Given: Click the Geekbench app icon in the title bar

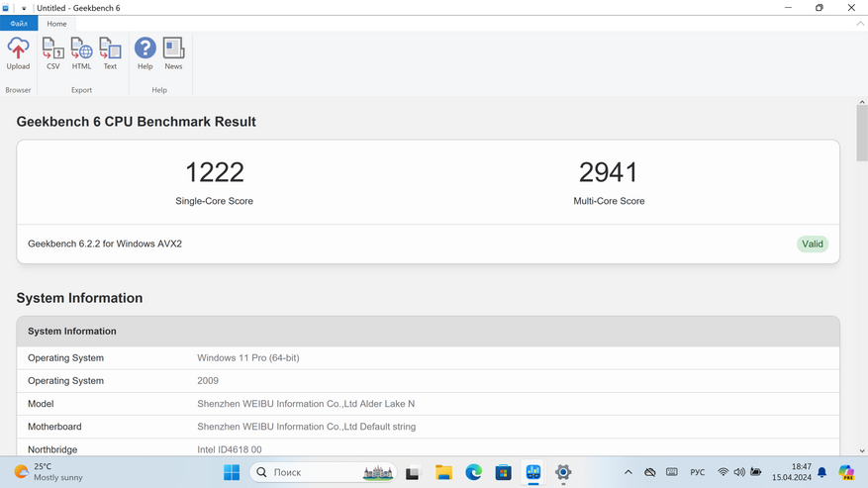Looking at the screenshot, I should pos(6,8).
